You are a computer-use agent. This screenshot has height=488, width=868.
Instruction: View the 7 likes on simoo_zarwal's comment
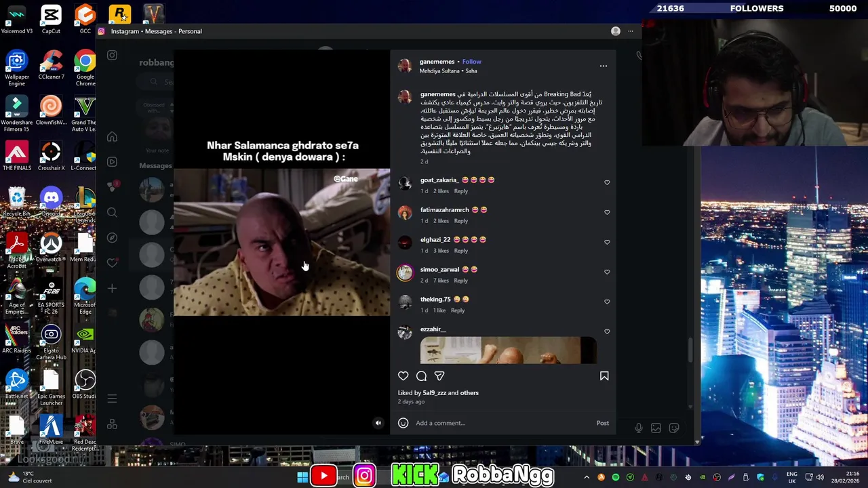[441, 281]
